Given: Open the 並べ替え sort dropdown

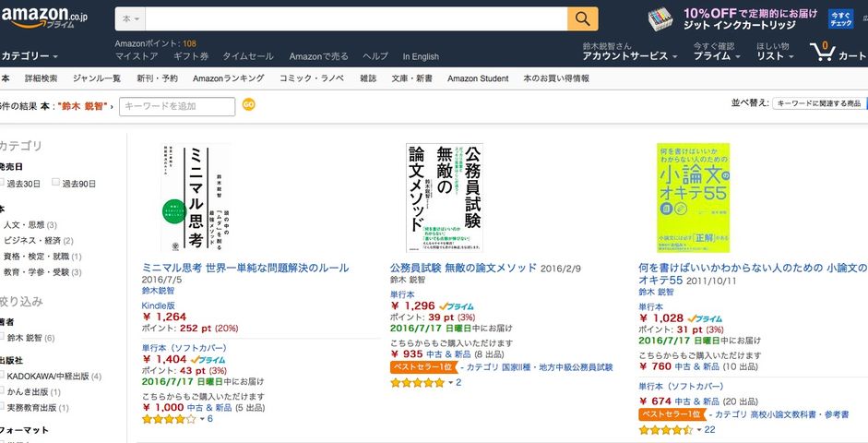Looking at the screenshot, I should pyautogui.click(x=819, y=103).
